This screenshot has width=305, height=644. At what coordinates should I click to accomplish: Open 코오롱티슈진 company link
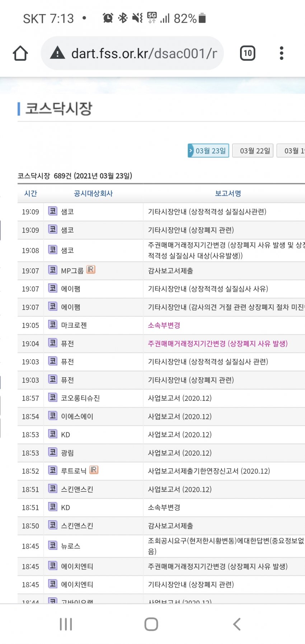(80, 398)
